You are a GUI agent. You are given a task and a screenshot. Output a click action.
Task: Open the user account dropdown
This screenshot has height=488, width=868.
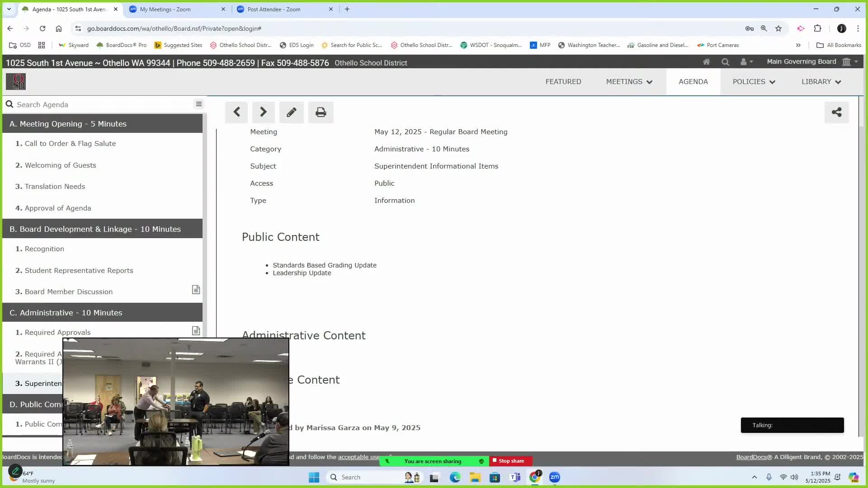click(x=746, y=62)
